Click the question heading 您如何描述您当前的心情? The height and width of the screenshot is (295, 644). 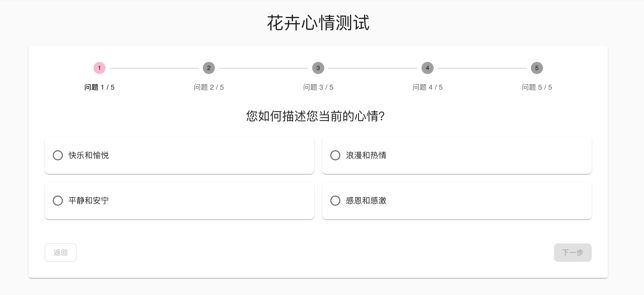pos(315,116)
